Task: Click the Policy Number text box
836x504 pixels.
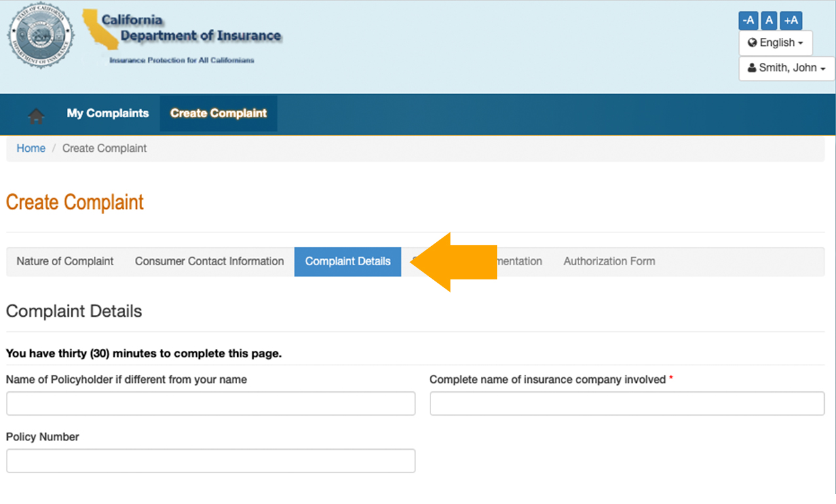Action: click(211, 461)
